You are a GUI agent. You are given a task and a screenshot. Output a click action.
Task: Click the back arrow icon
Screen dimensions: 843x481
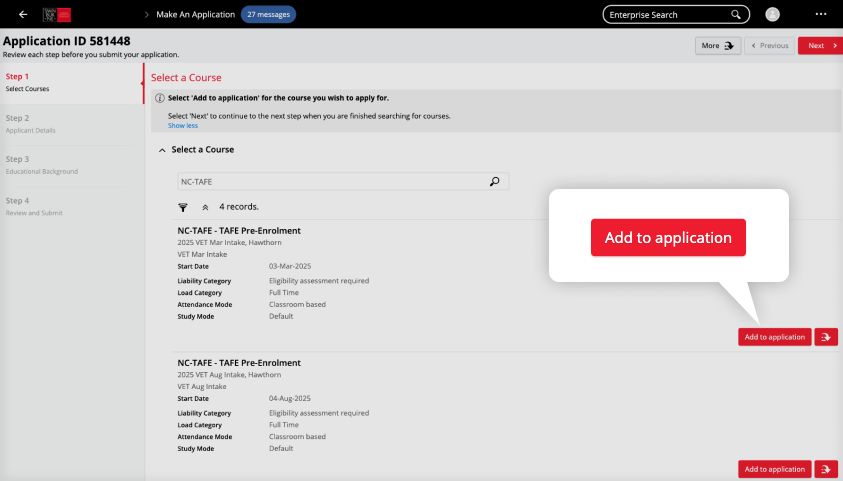23,15
